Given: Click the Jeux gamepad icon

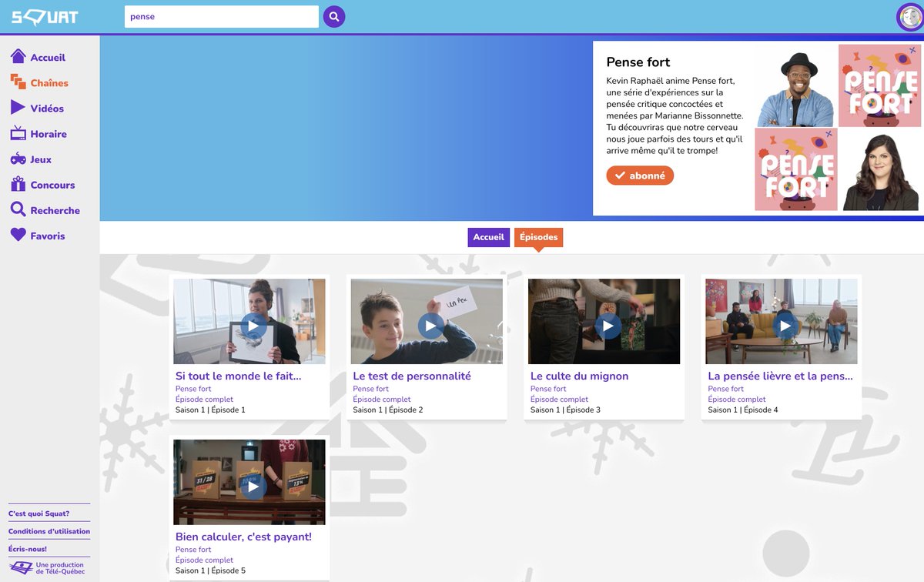Looking at the screenshot, I should (x=18, y=159).
